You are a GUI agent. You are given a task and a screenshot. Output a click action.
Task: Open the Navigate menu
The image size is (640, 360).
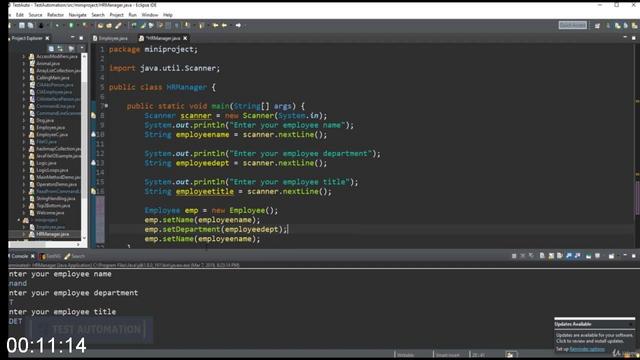click(x=78, y=15)
